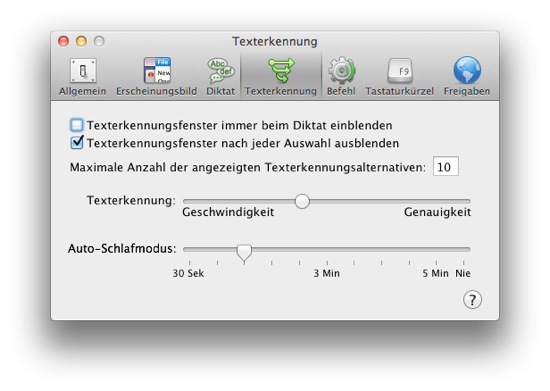Image resolution: width=550 pixels, height=391 pixels.
Task: Click the Texterkennung speed-accuracy slider knob
Action: click(x=302, y=201)
